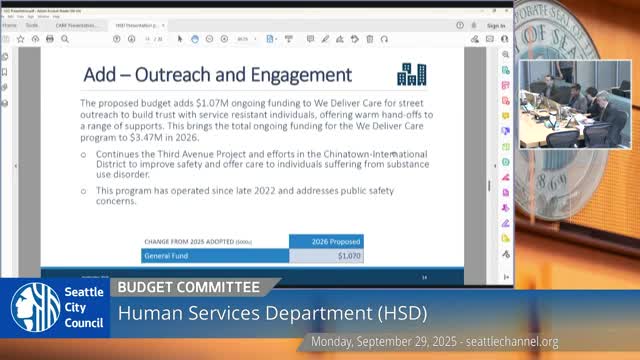Open yellow Comment tool in right pane

506,116
